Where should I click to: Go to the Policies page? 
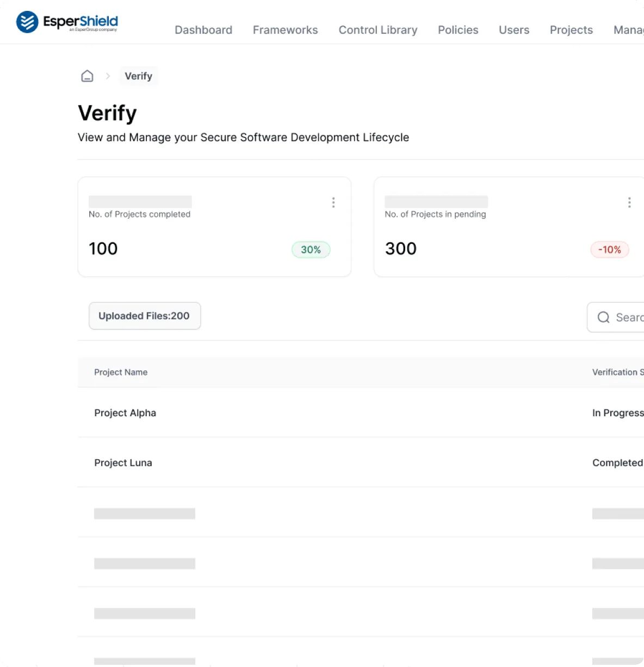pyautogui.click(x=457, y=30)
